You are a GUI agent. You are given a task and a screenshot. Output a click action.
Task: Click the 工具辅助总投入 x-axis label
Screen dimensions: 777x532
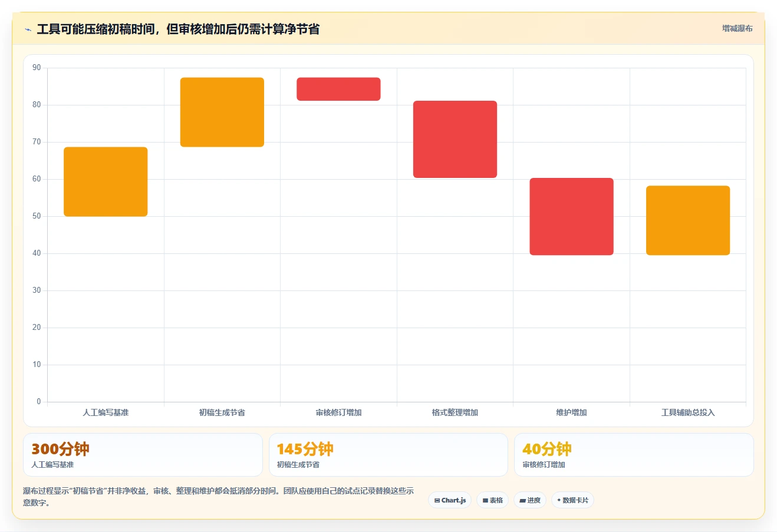(688, 412)
